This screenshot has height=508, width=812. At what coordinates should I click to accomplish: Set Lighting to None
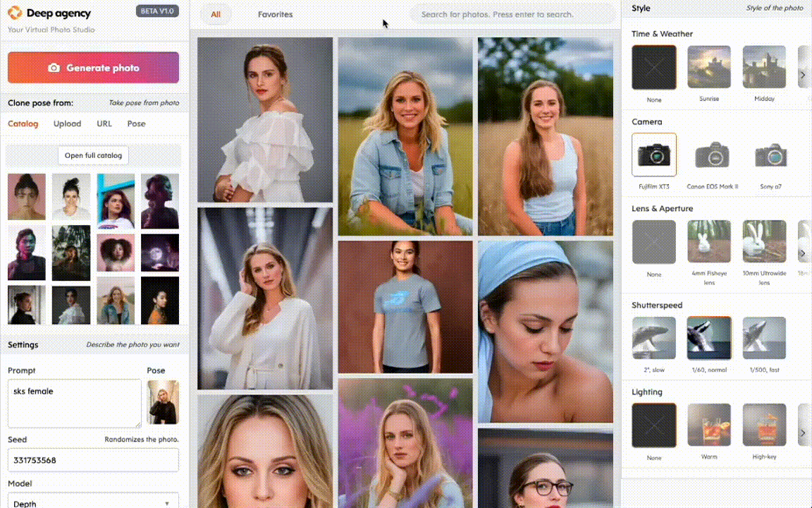[653, 425]
